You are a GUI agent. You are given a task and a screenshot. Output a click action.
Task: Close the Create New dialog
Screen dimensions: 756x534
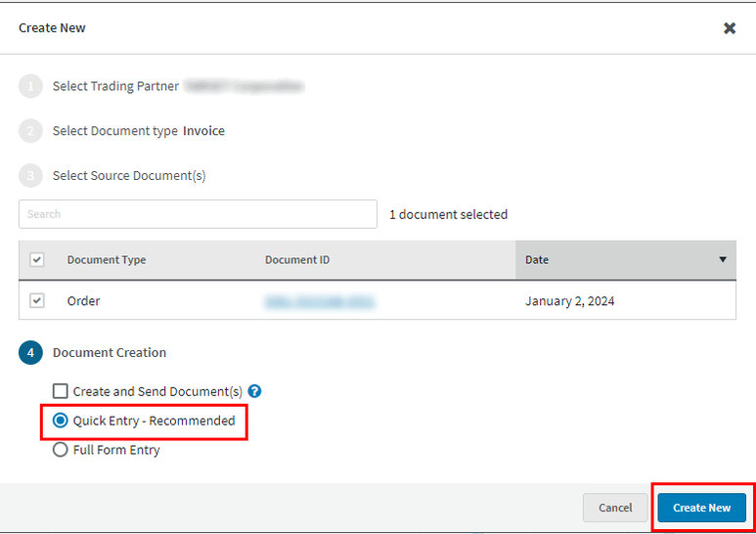click(730, 28)
